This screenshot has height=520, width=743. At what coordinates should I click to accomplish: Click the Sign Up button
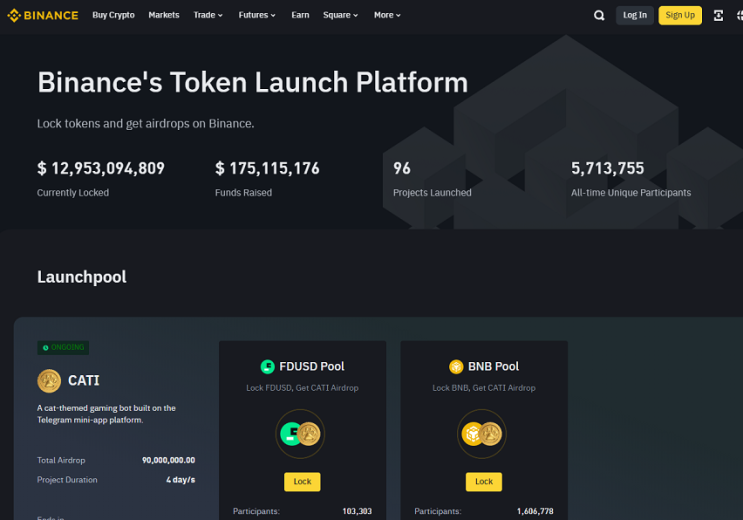[x=680, y=15]
